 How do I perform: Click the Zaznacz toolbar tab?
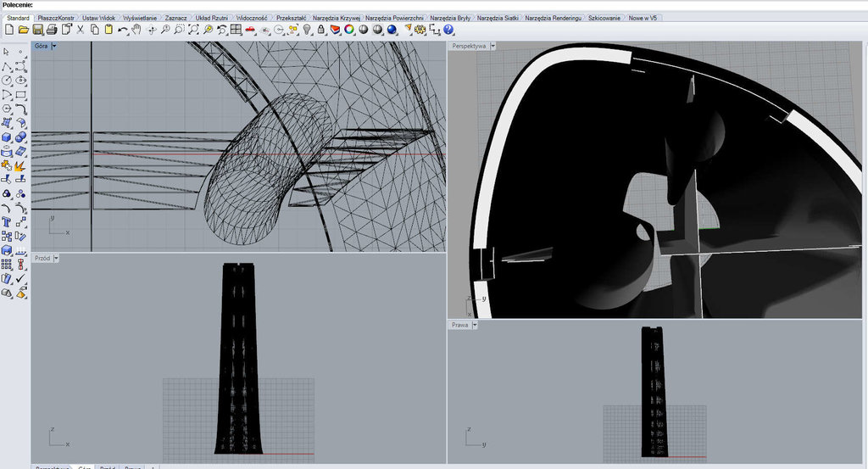pos(176,18)
